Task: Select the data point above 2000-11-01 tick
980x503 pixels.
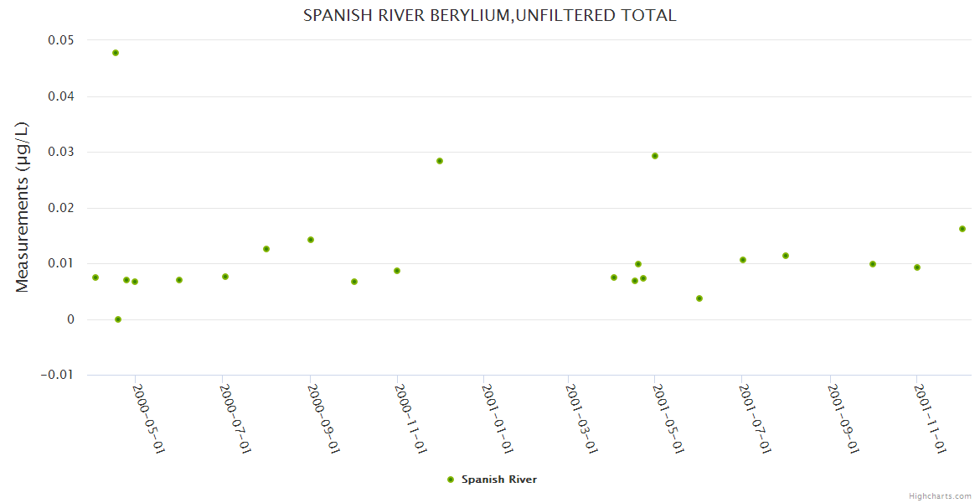Action: (x=397, y=271)
